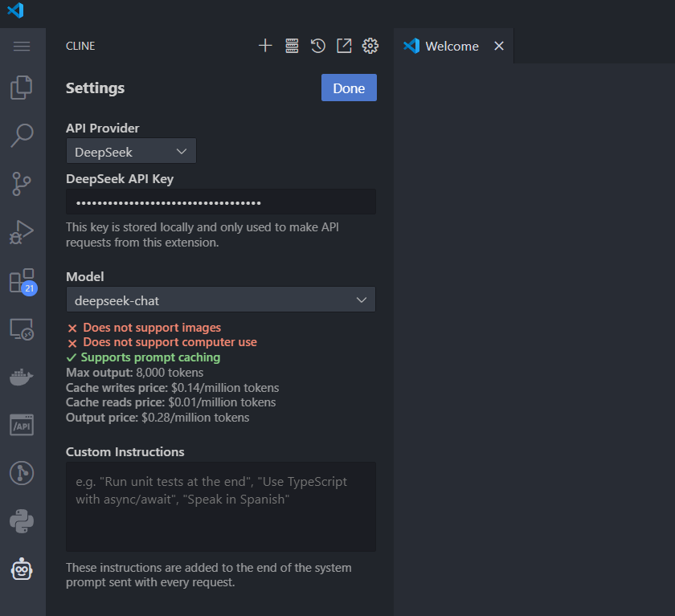This screenshot has width=675, height=616.
Task: Click the 'Does not support images' text
Action: pyautogui.click(x=152, y=328)
